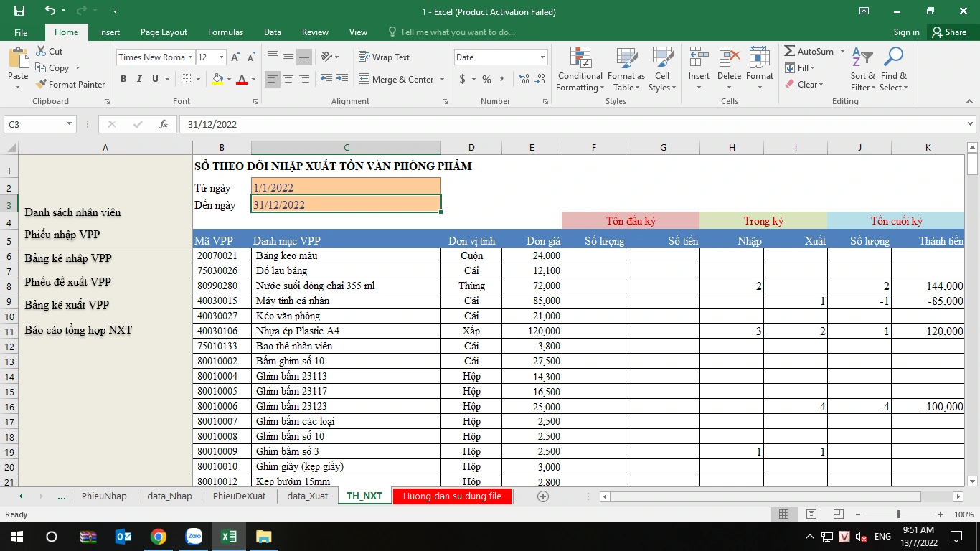Click the percent style icon
Screen dimensions: 980x551
(487, 79)
